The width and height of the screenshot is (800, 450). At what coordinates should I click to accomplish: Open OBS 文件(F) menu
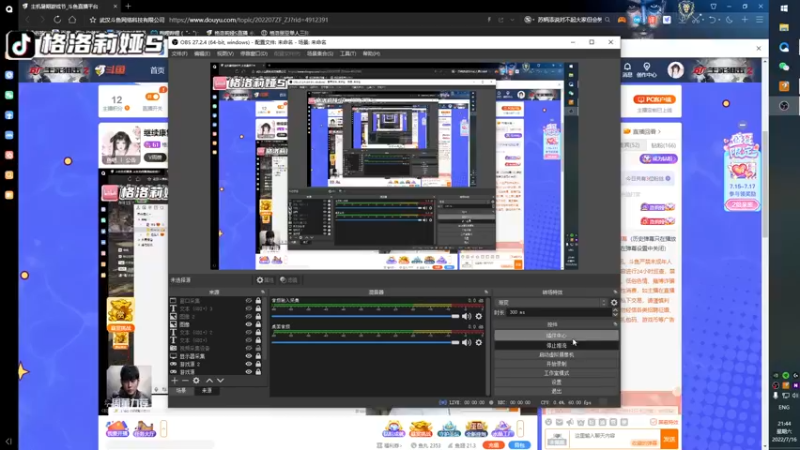(x=180, y=54)
